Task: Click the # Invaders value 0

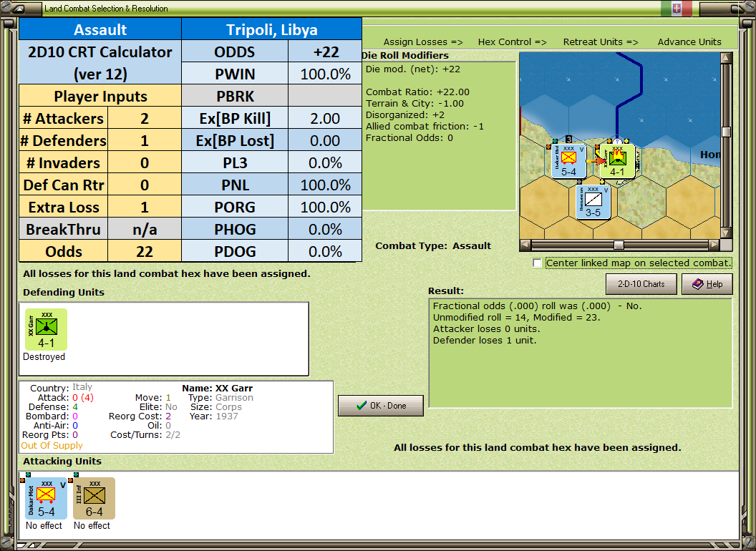Action: pyautogui.click(x=144, y=163)
